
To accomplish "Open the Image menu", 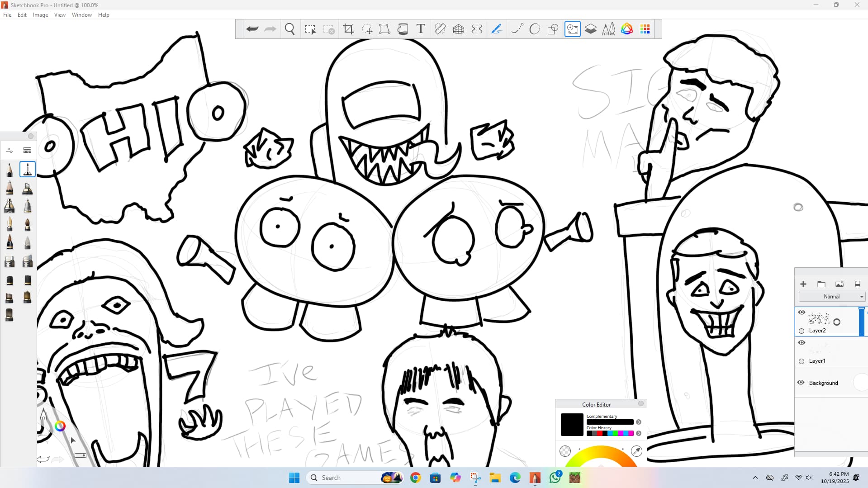I will point(40,15).
